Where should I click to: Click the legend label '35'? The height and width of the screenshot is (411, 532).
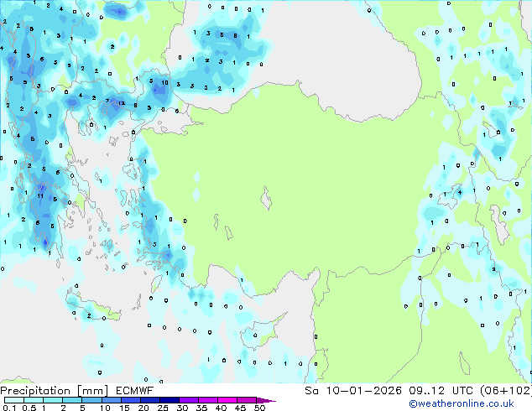point(201,408)
